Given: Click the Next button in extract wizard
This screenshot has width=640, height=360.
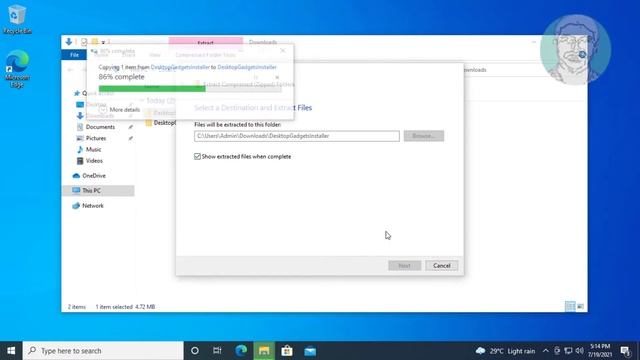Looking at the screenshot, I should (x=404, y=266).
